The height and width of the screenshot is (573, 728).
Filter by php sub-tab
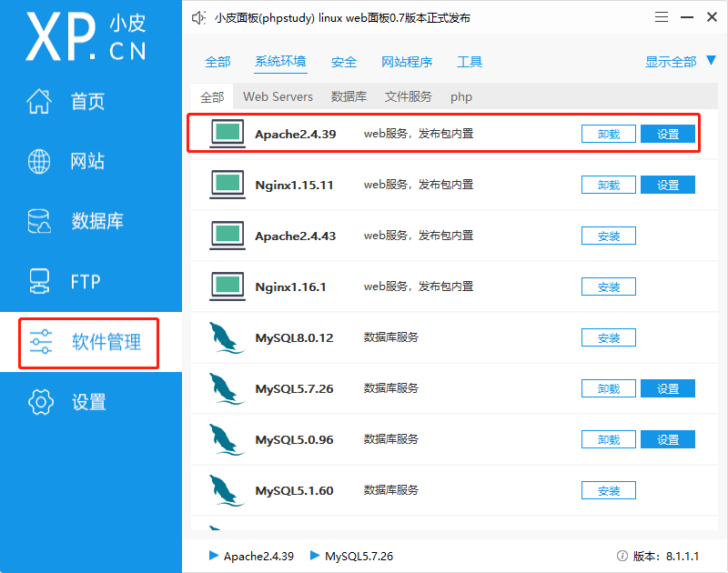coord(461,97)
